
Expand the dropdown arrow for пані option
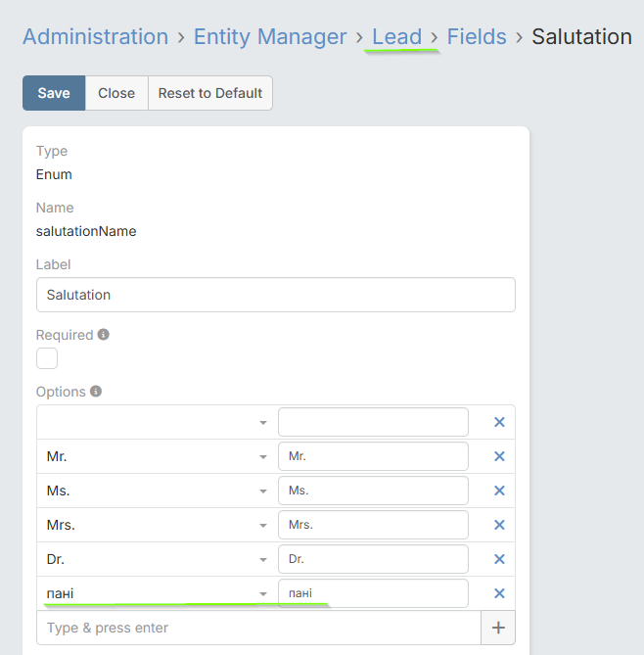263,594
